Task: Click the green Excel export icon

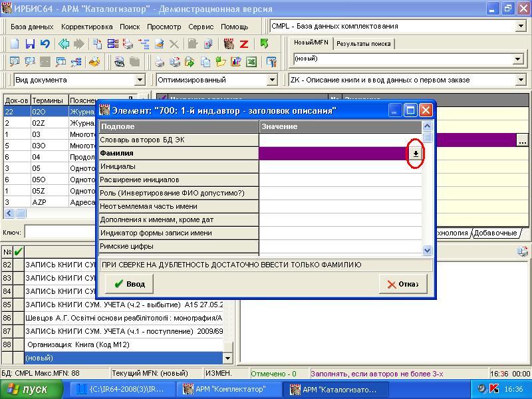Action: coord(251,62)
